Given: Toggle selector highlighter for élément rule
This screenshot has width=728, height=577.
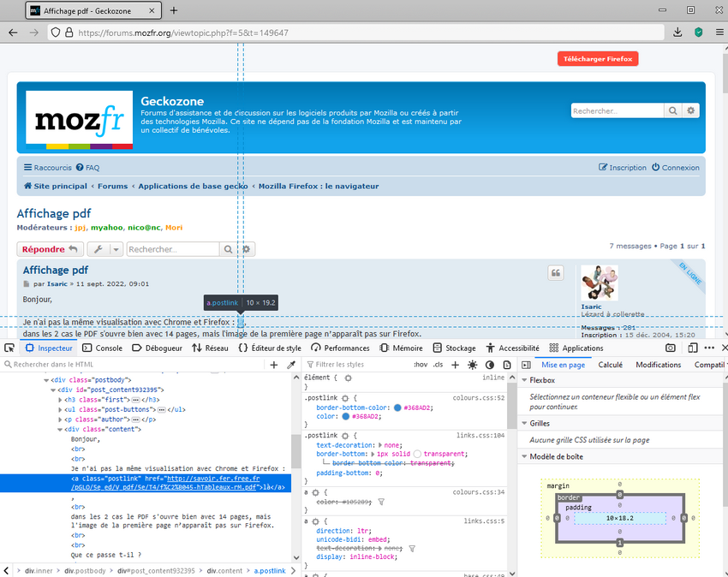Looking at the screenshot, I should [349, 378].
